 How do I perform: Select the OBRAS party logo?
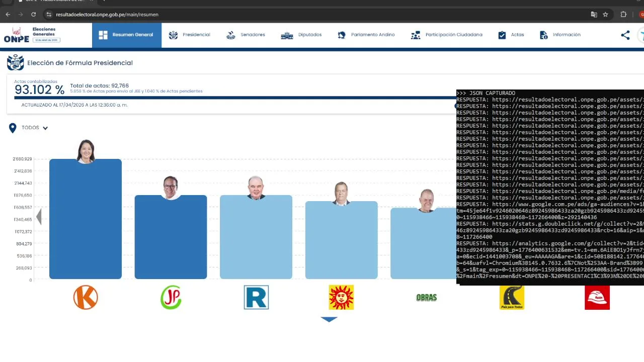[427, 298]
